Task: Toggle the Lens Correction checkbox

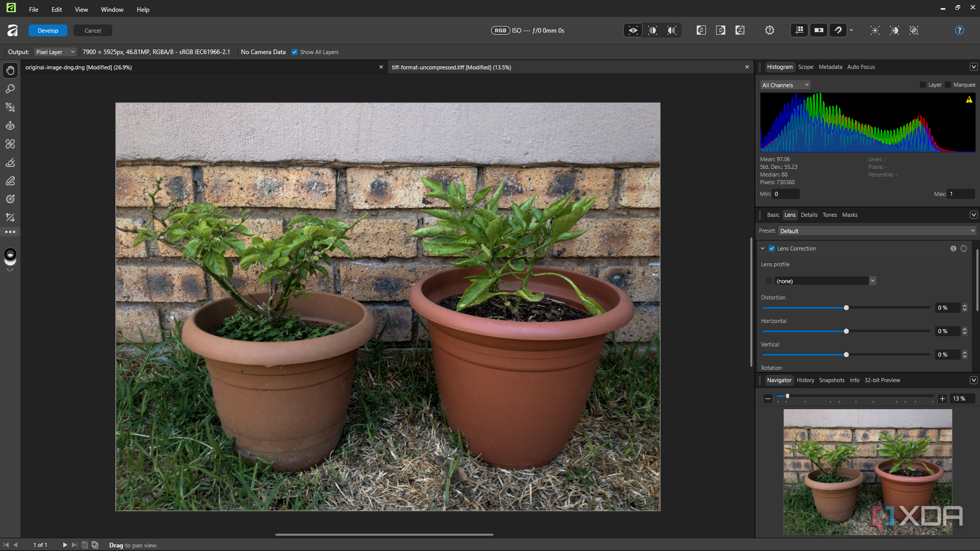Action: click(772, 248)
